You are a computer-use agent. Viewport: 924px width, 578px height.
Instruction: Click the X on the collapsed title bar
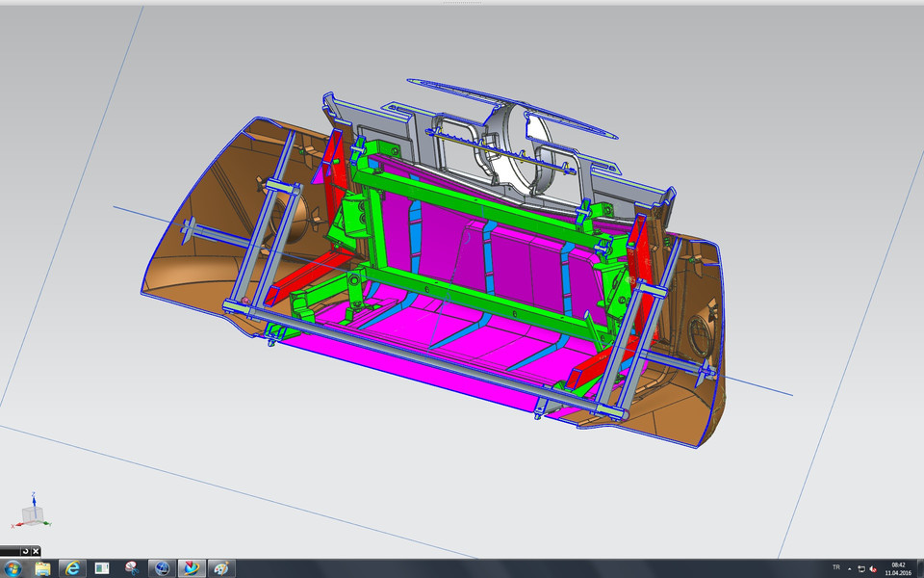click(x=35, y=551)
